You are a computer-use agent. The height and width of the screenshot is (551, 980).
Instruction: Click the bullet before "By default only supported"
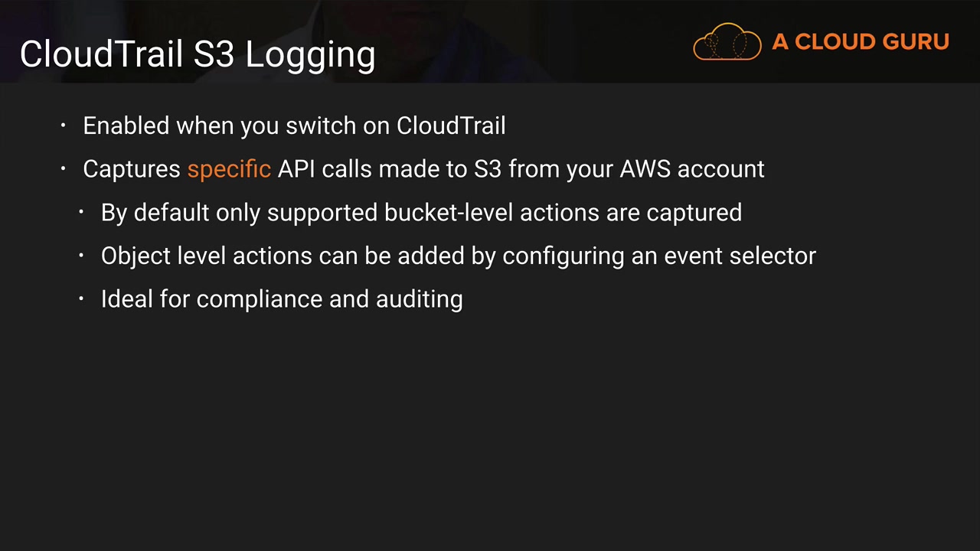(x=81, y=212)
